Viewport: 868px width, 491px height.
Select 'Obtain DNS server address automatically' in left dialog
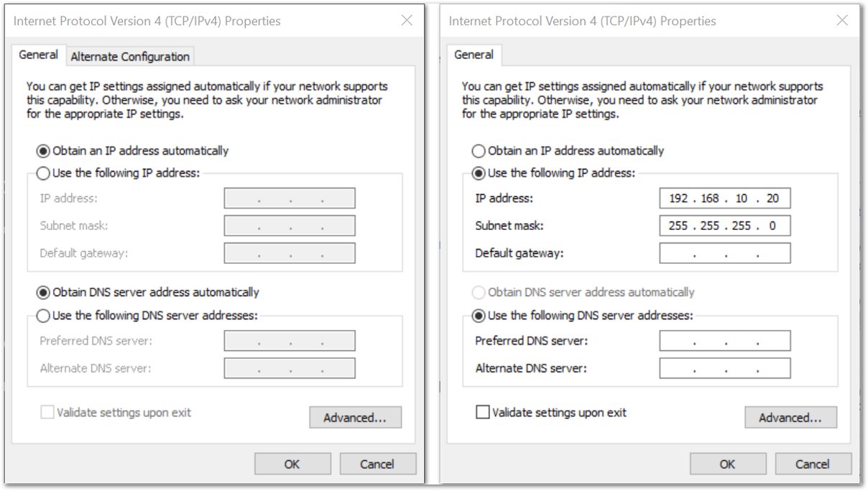147,293
